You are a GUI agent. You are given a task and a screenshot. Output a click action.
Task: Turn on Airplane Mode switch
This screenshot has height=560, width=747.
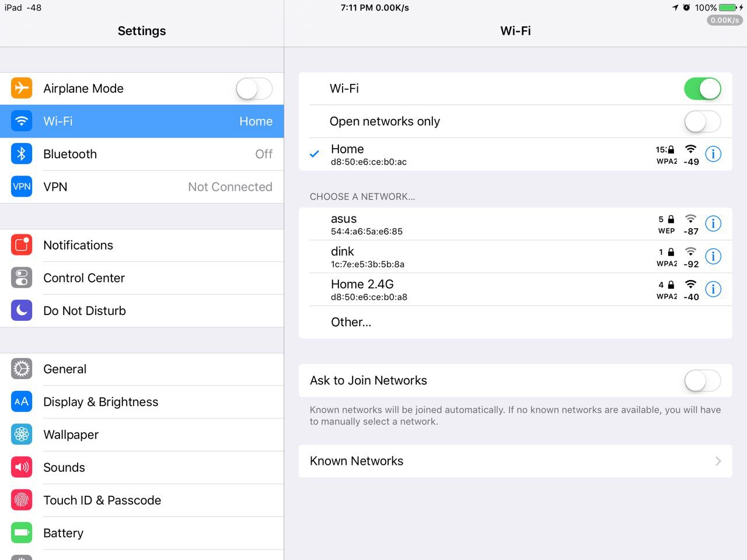pyautogui.click(x=254, y=89)
